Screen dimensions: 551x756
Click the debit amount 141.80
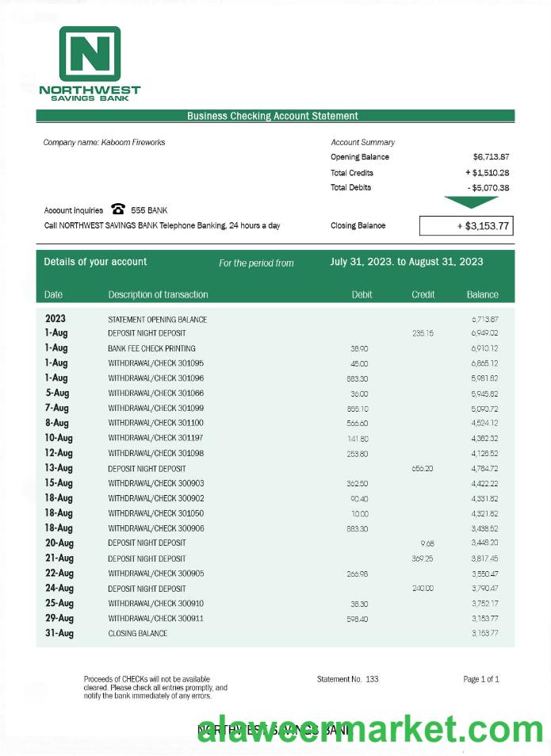[358, 439]
